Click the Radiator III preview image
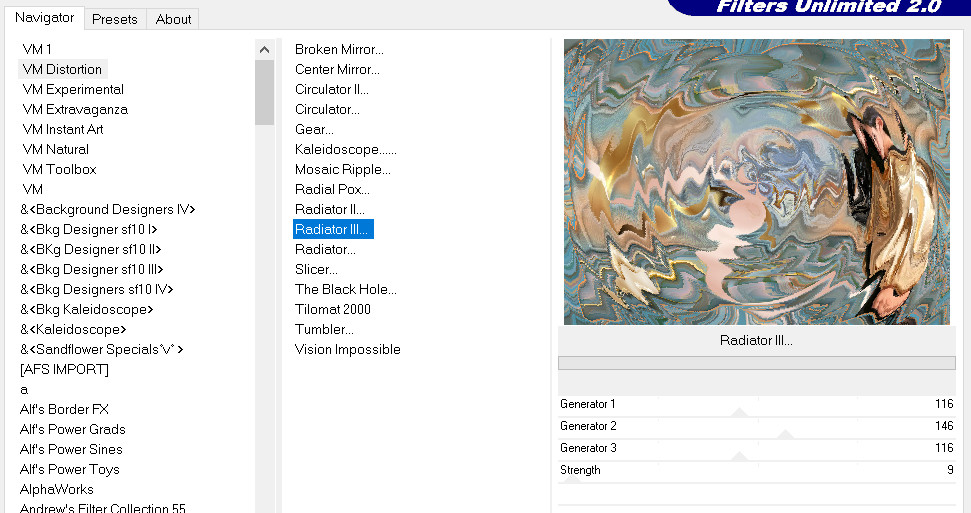971x513 pixels. 757,182
